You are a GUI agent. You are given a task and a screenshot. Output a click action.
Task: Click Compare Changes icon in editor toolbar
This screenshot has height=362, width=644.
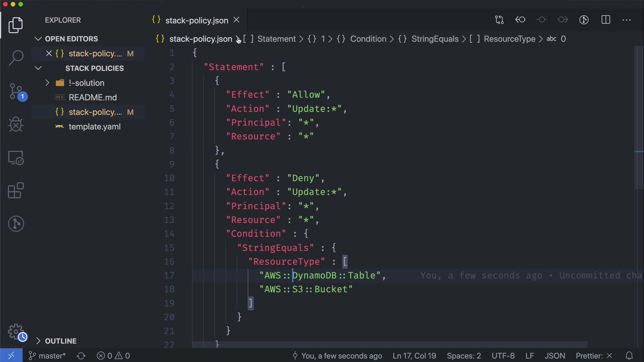499,20
